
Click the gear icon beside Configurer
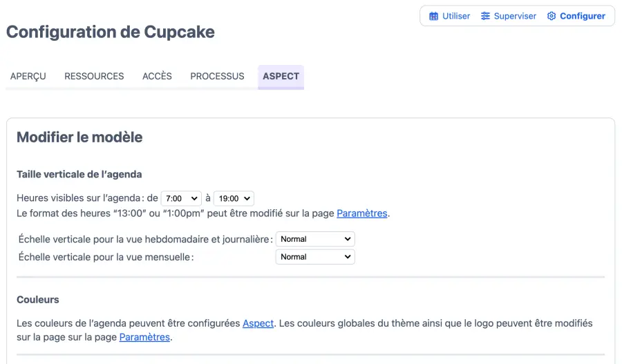[552, 16]
